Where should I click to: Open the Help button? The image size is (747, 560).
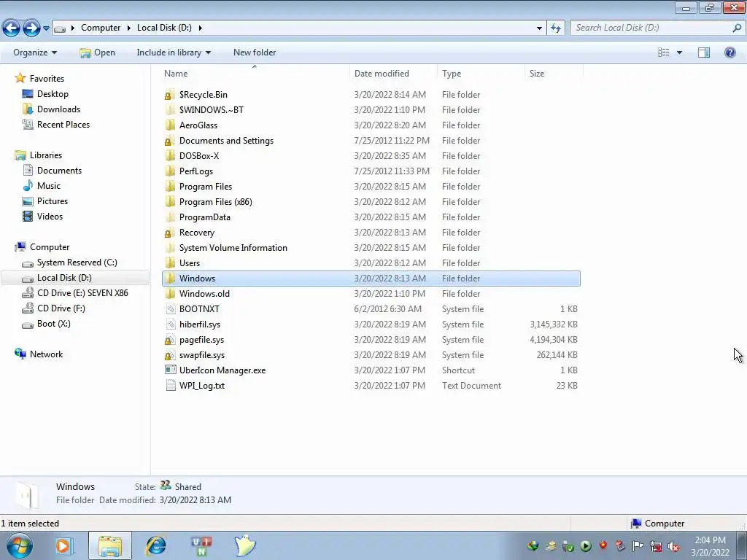tap(729, 52)
